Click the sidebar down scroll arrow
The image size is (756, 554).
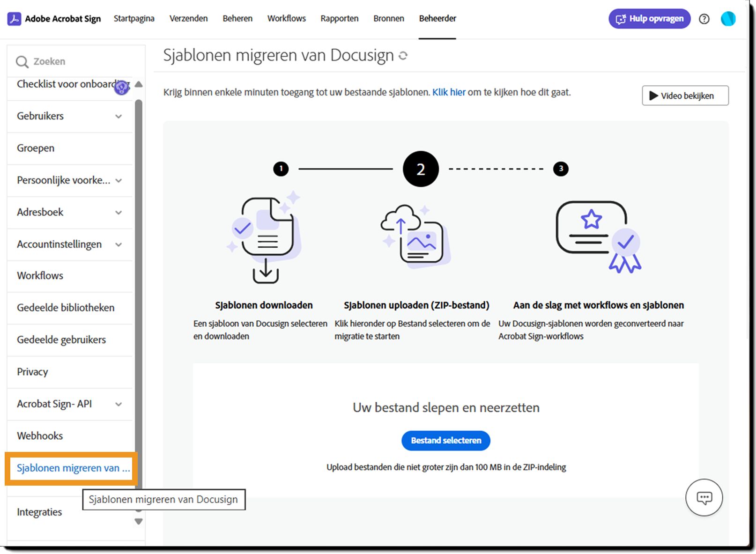(x=139, y=521)
